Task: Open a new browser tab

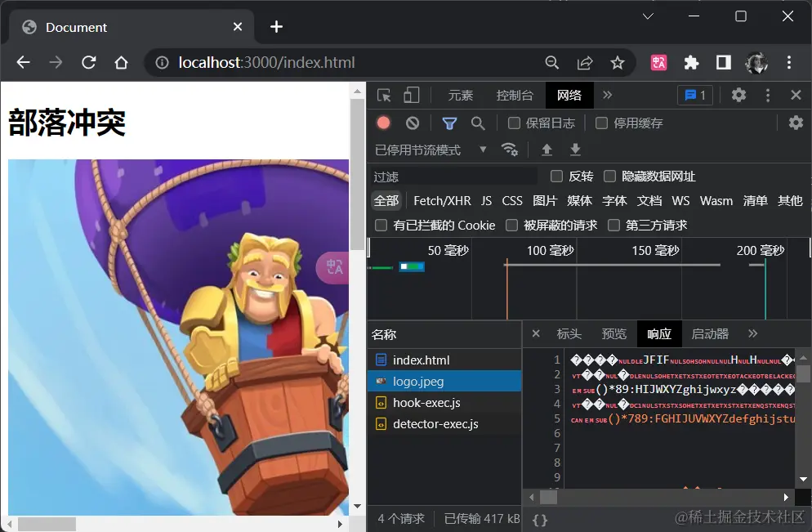Action: point(277,26)
